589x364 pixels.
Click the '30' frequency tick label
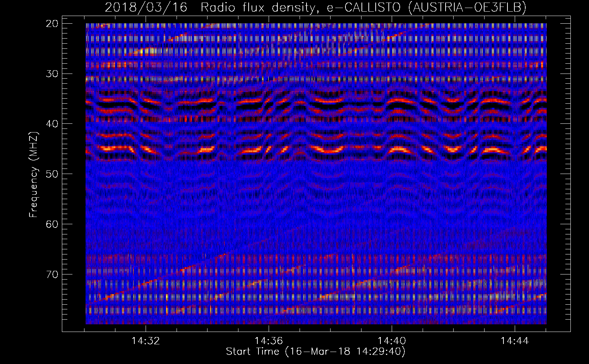click(52, 74)
